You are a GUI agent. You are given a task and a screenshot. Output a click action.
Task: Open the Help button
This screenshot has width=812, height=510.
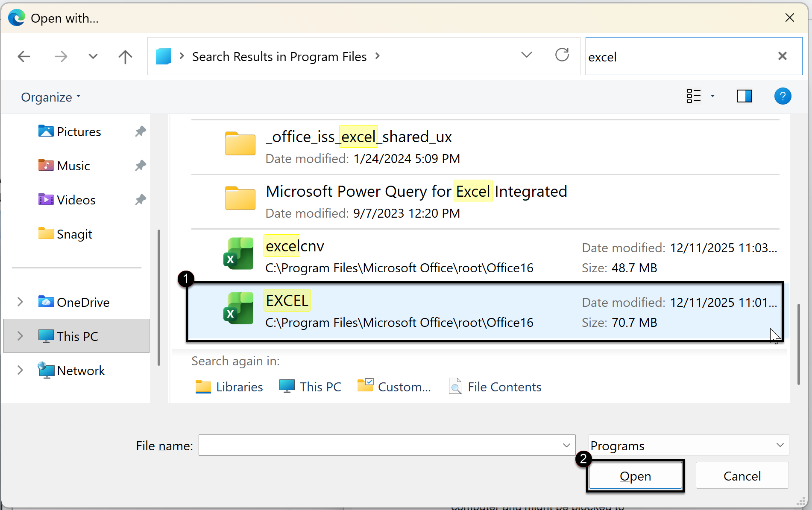pos(783,96)
